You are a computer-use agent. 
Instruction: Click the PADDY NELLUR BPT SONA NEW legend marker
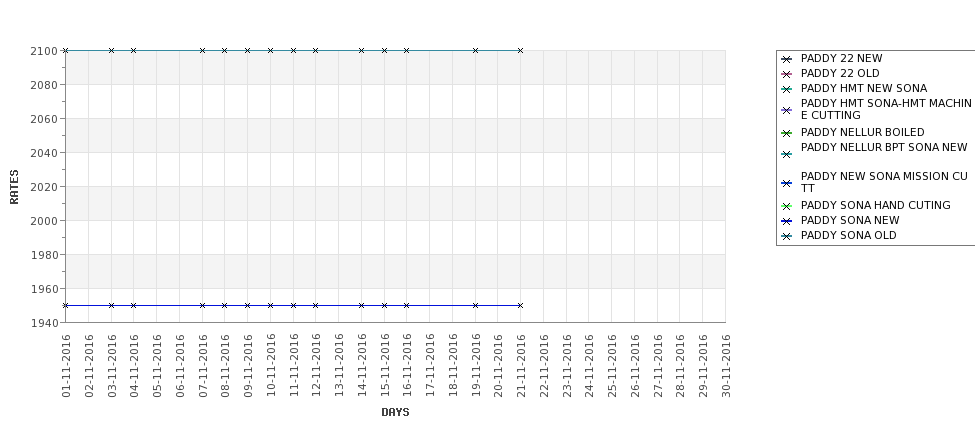786,154
